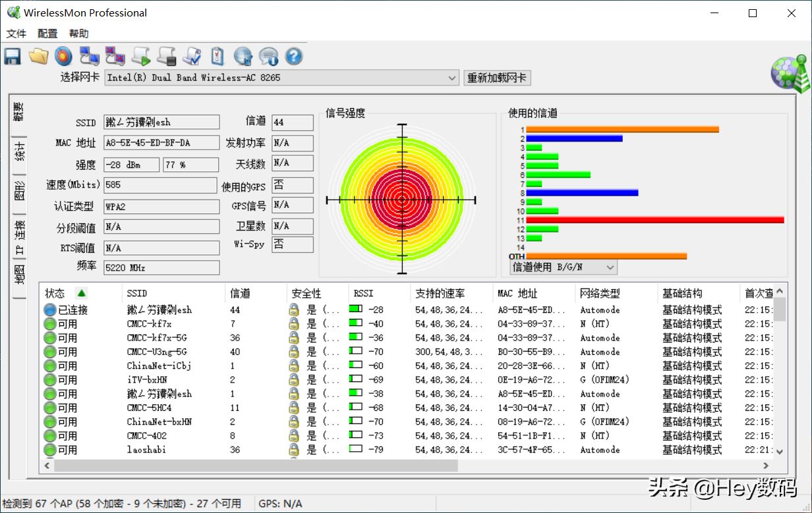812x513 pixels.
Task: Click the open folder icon
Action: coord(38,56)
